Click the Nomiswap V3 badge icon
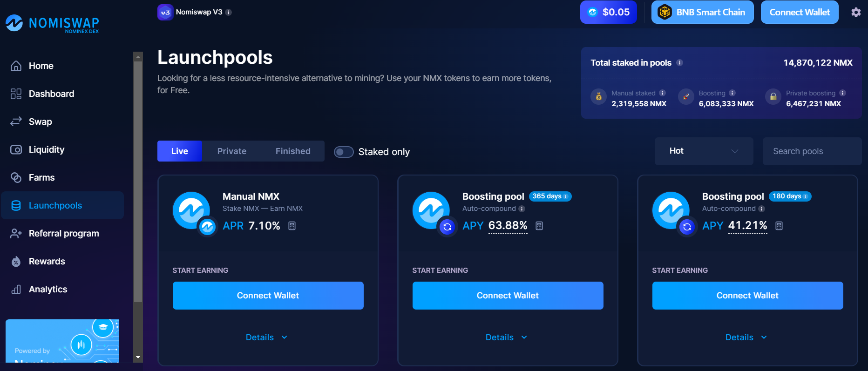The width and height of the screenshot is (868, 371). (165, 12)
